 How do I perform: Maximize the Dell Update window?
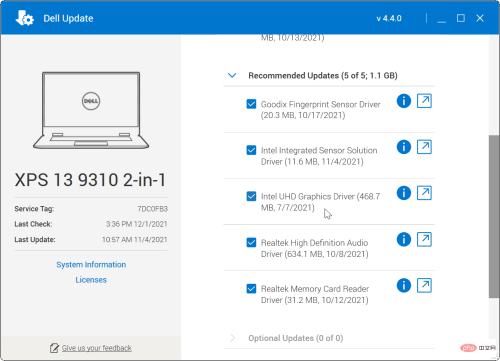[461, 18]
